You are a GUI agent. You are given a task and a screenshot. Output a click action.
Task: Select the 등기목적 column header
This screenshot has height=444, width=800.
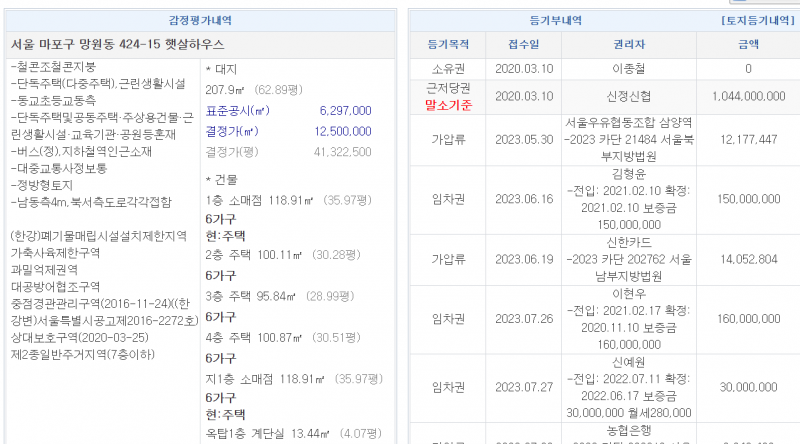point(447,45)
